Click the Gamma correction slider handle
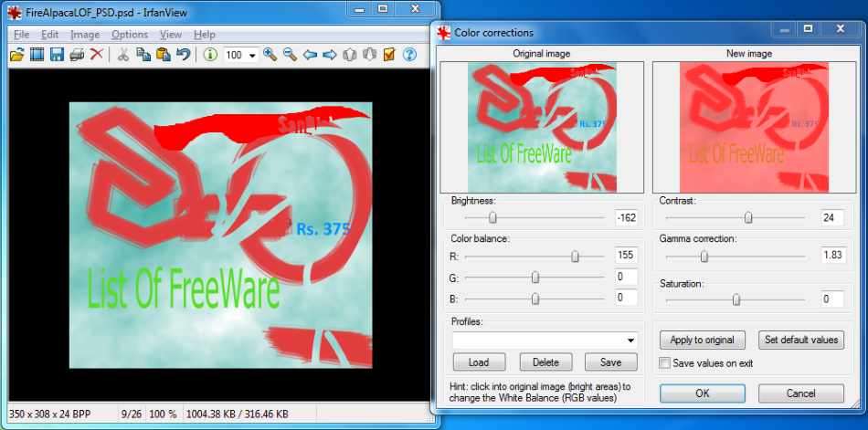Image resolution: width=868 pixels, height=430 pixels. 704,257
